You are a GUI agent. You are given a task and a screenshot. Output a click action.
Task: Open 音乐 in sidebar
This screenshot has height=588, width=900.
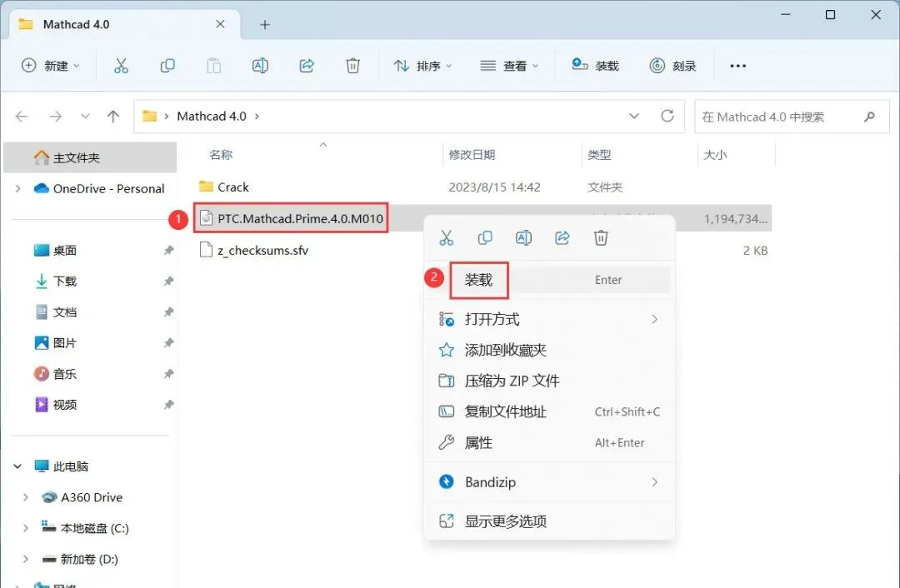pos(64,374)
